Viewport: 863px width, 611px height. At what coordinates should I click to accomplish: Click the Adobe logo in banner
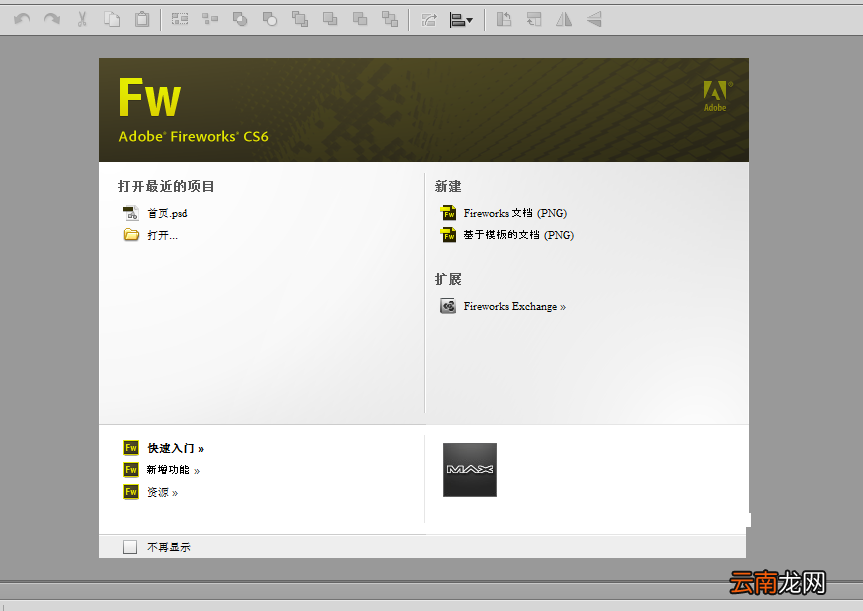717,96
